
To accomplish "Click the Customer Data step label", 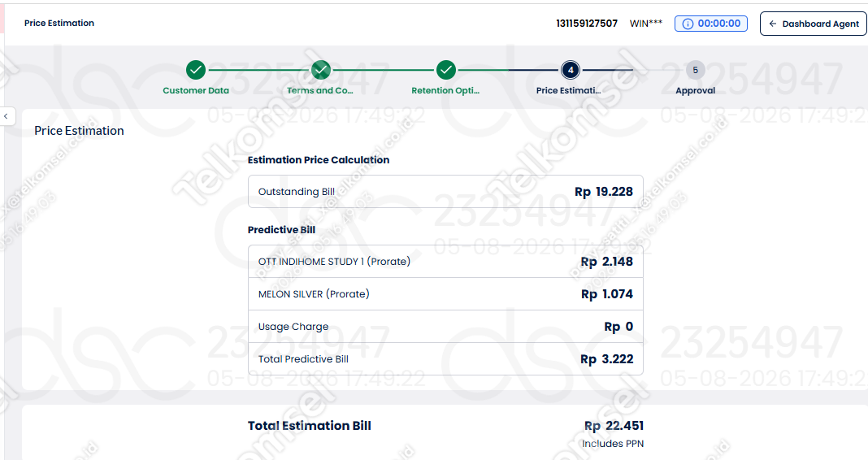I will tap(195, 91).
